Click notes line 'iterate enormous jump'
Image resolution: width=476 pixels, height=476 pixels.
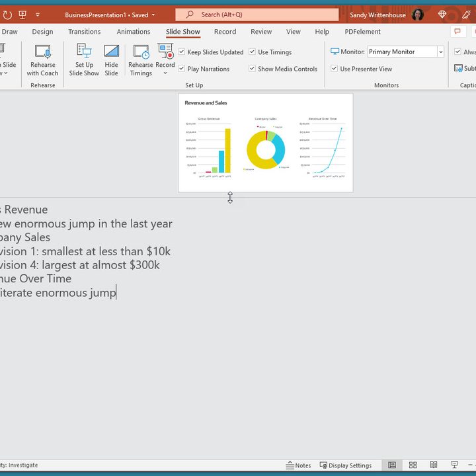tap(58, 293)
